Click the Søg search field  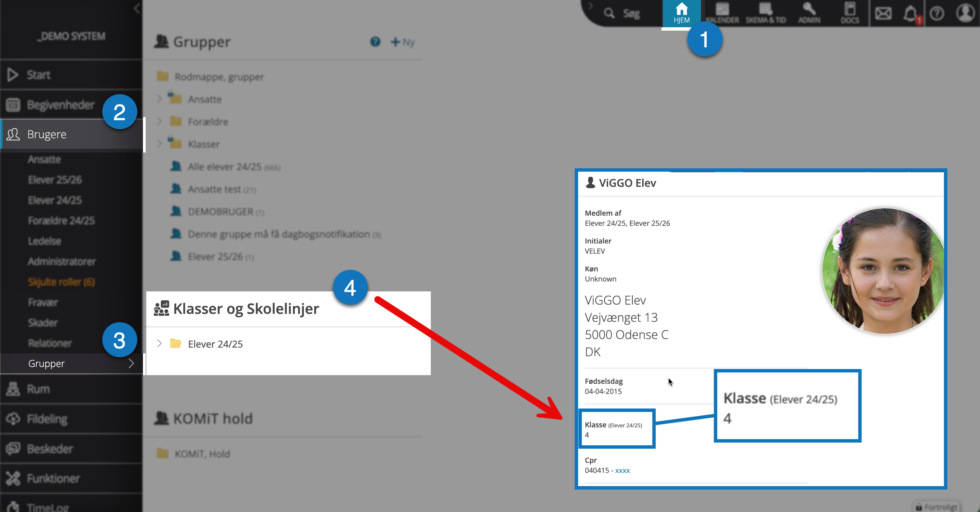tap(631, 14)
